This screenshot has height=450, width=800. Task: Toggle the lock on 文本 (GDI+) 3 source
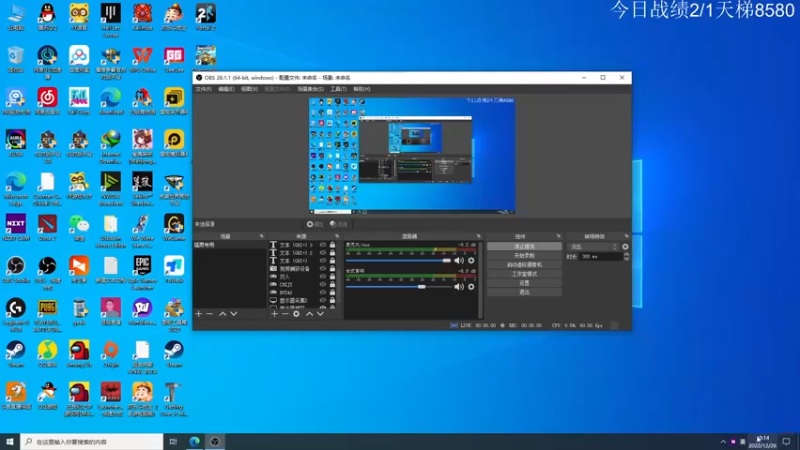tap(333, 245)
